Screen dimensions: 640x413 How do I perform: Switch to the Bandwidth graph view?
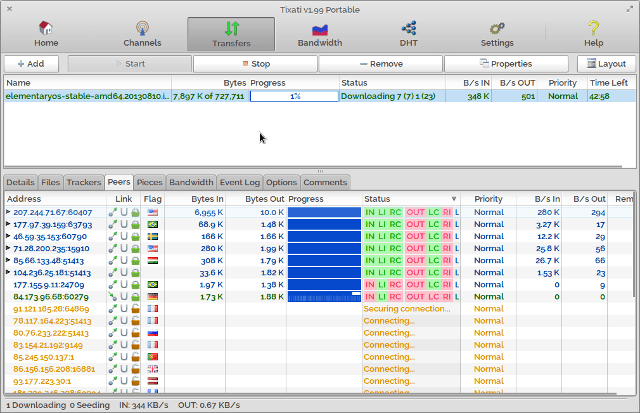(319, 33)
